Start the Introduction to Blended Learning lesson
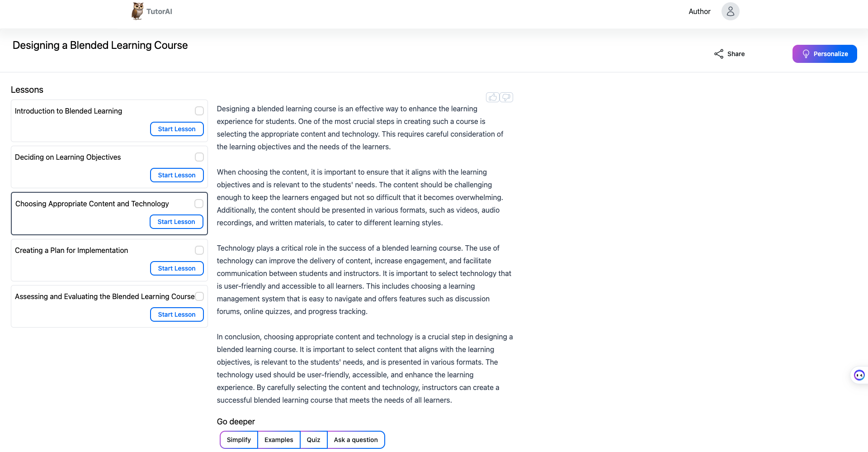Viewport: 868px width, 452px height. click(177, 129)
